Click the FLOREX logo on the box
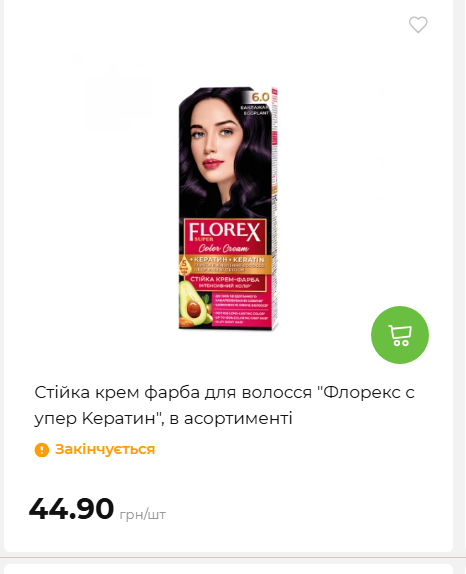The width and height of the screenshot is (466, 574). pos(224,232)
